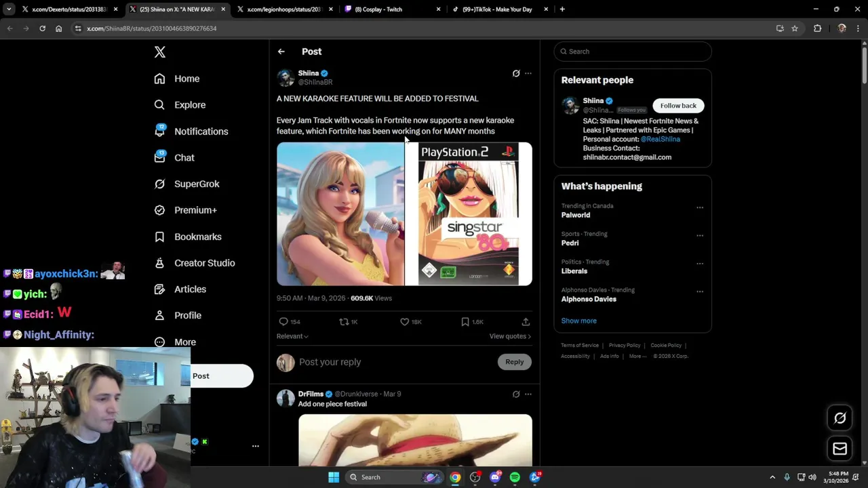Click the X logo in the sidebar

click(160, 52)
